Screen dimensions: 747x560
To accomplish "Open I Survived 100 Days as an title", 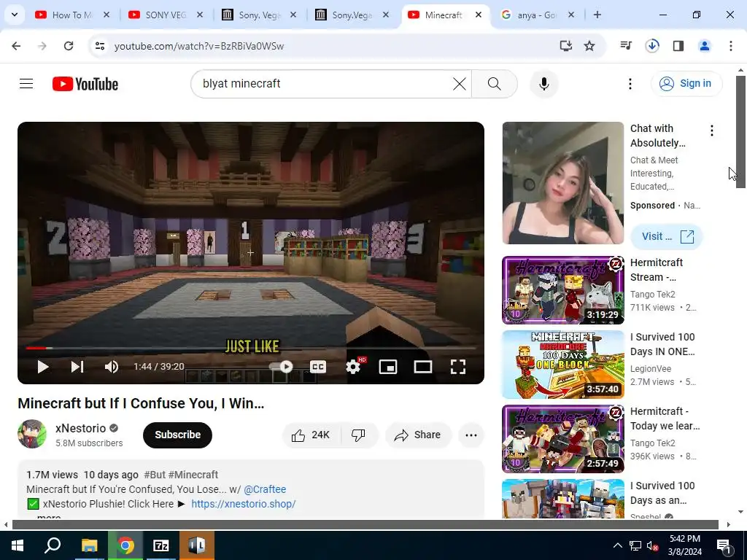I will (662, 493).
